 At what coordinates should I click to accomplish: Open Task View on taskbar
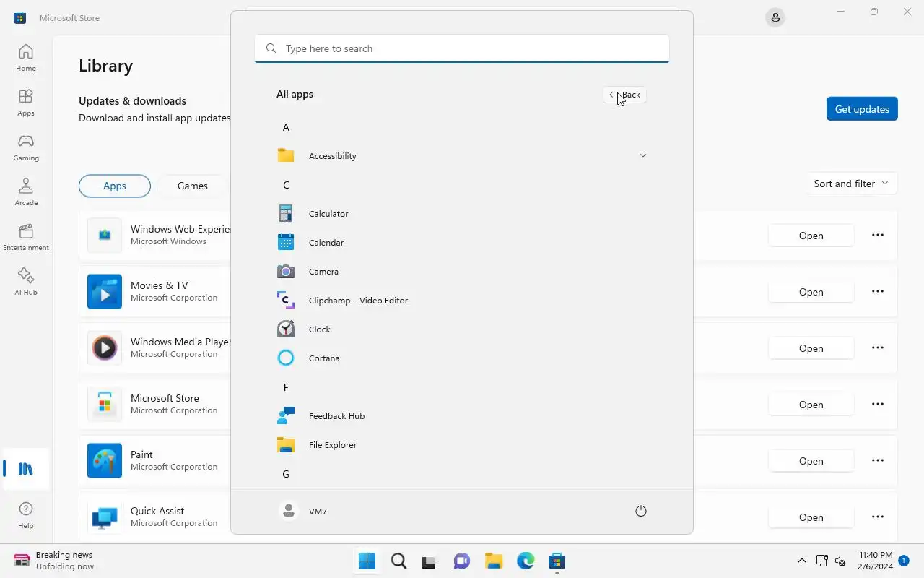tap(430, 561)
